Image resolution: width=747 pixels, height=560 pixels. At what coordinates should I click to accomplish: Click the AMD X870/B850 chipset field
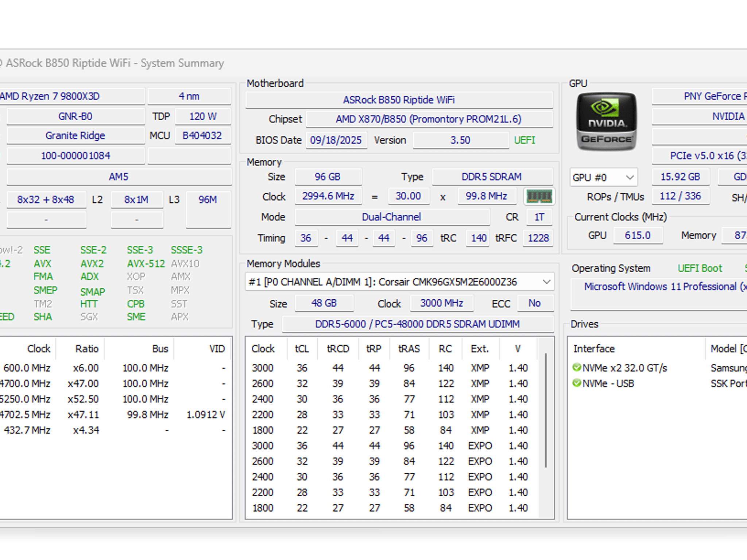(429, 119)
